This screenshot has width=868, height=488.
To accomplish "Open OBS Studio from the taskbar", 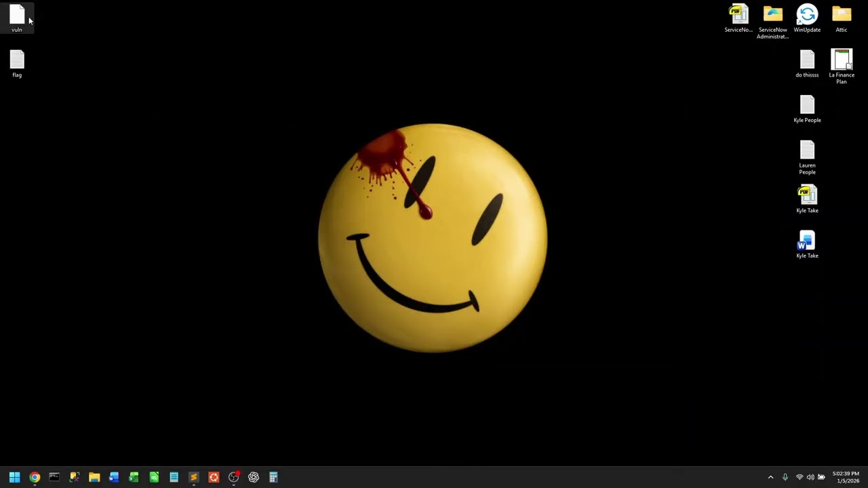I will [x=233, y=477].
